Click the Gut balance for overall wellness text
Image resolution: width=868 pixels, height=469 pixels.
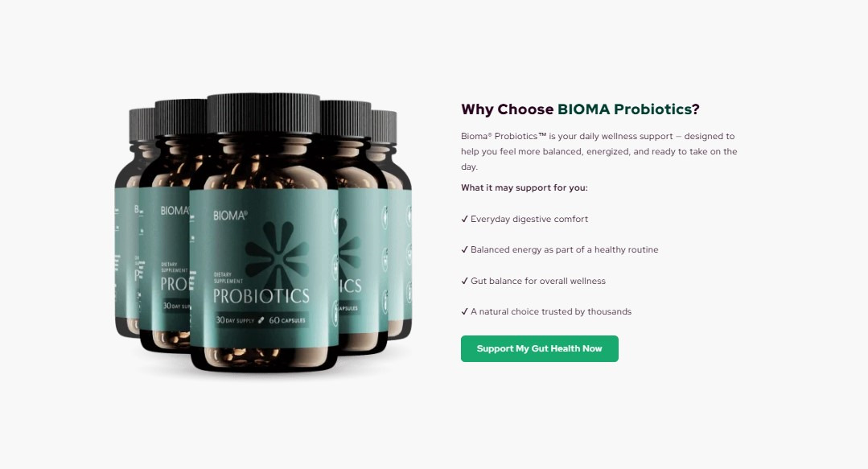tap(538, 282)
